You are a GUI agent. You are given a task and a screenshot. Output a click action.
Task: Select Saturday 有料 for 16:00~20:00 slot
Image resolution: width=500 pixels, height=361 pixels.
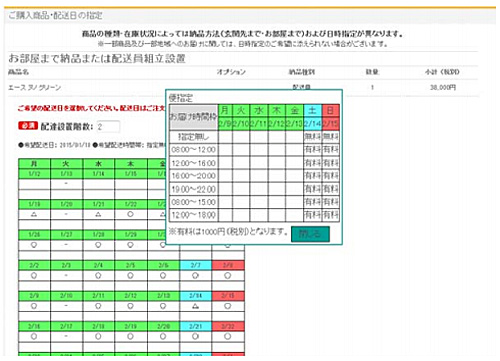(x=313, y=176)
